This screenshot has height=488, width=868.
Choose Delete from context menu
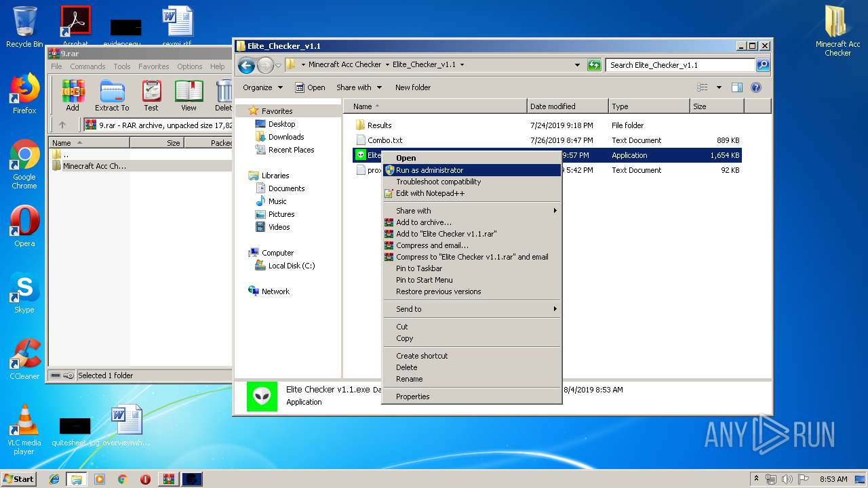472,367
